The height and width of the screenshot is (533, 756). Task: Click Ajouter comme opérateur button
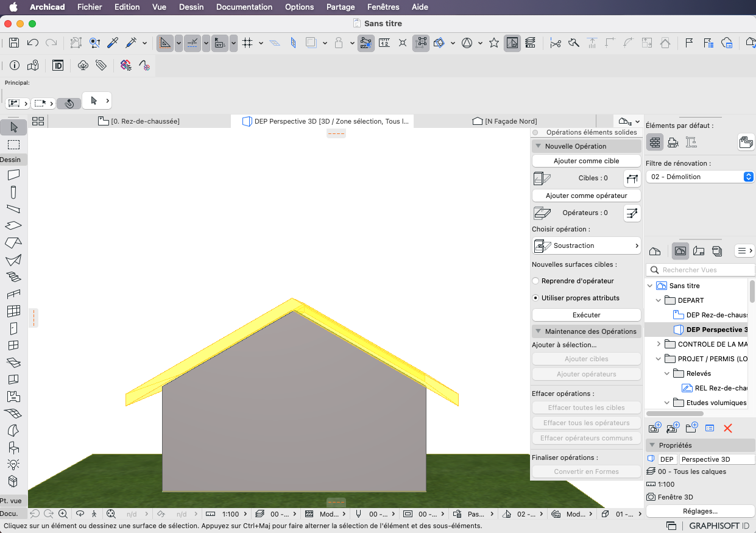click(587, 196)
